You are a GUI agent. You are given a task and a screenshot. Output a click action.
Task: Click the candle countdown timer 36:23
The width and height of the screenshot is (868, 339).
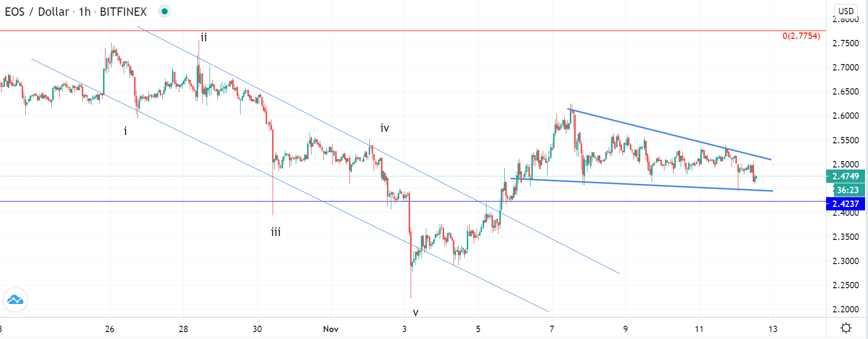(847, 190)
